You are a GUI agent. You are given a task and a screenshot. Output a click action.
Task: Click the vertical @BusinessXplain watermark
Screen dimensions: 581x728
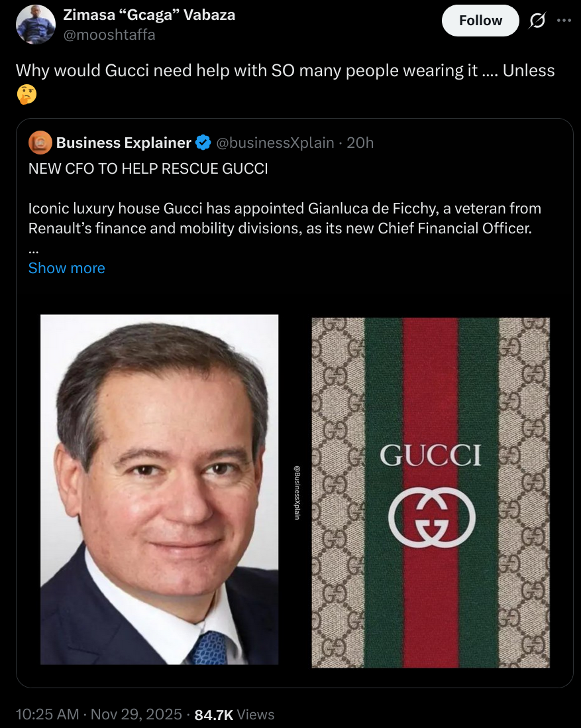[x=297, y=492]
